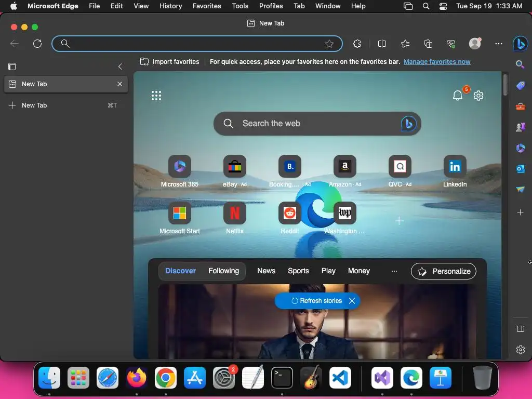Viewport: 532px width, 399px height.
Task: Switch to the News feed tab
Action: [x=266, y=271]
